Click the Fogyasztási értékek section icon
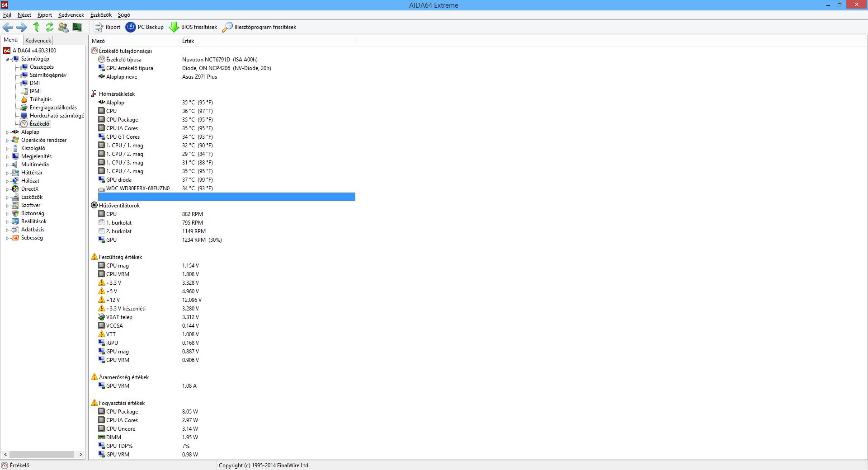 [94, 403]
